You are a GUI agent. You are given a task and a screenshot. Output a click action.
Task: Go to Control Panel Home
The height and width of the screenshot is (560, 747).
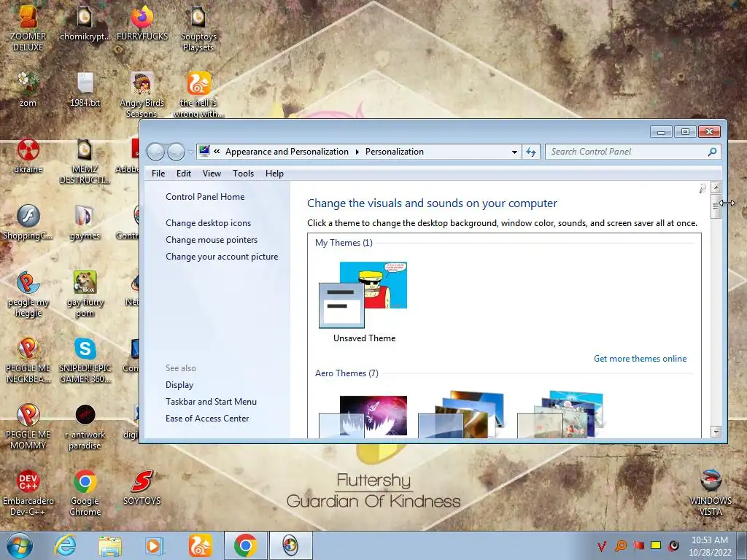(x=205, y=197)
